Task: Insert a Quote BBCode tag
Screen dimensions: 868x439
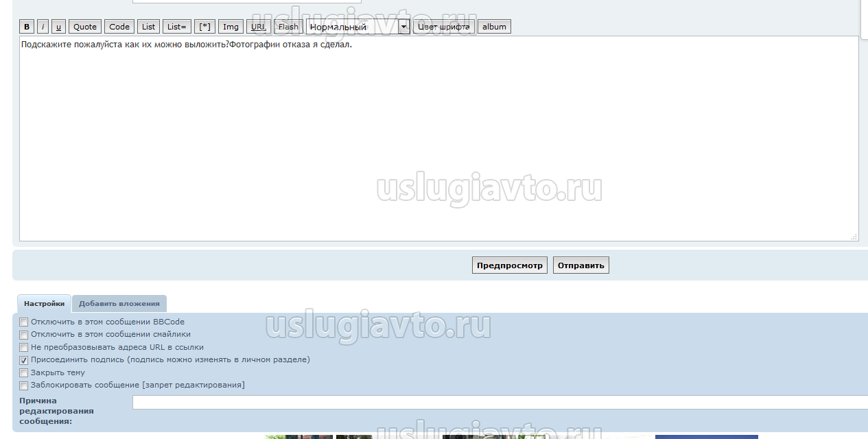Action: tap(85, 27)
